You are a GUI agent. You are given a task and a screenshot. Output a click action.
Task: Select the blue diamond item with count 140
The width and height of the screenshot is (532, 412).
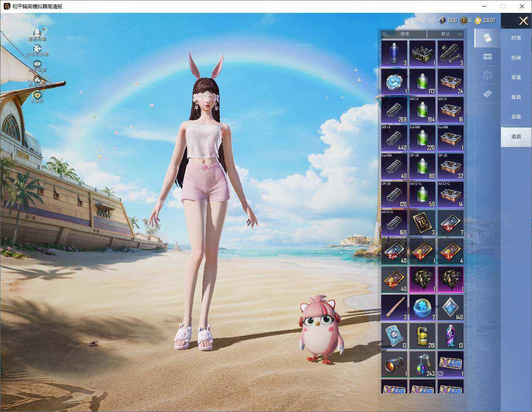[x=451, y=308]
